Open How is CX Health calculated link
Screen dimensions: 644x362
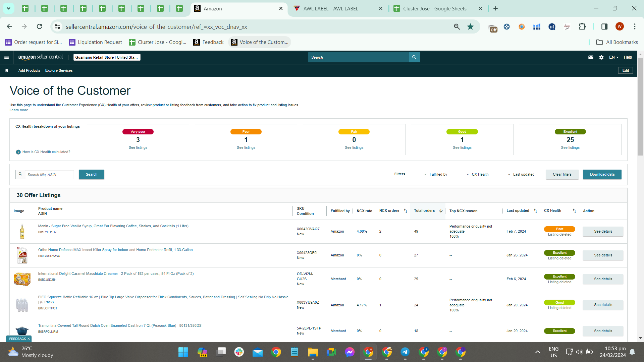coord(46,152)
